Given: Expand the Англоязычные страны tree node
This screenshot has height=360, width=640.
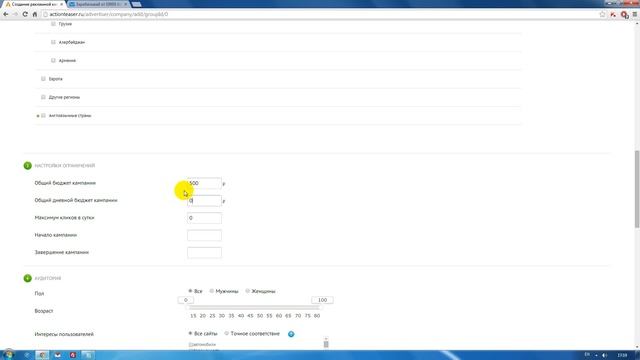Looking at the screenshot, I should tap(38, 116).
